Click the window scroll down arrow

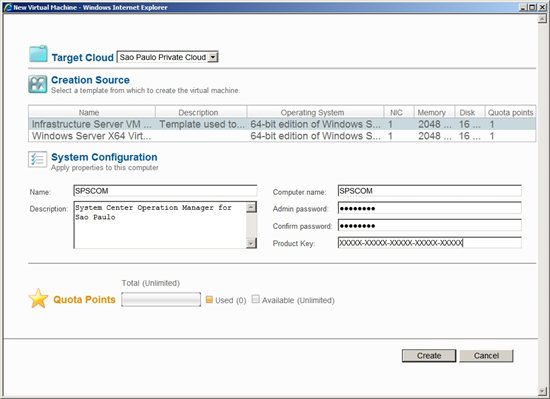[542, 391]
